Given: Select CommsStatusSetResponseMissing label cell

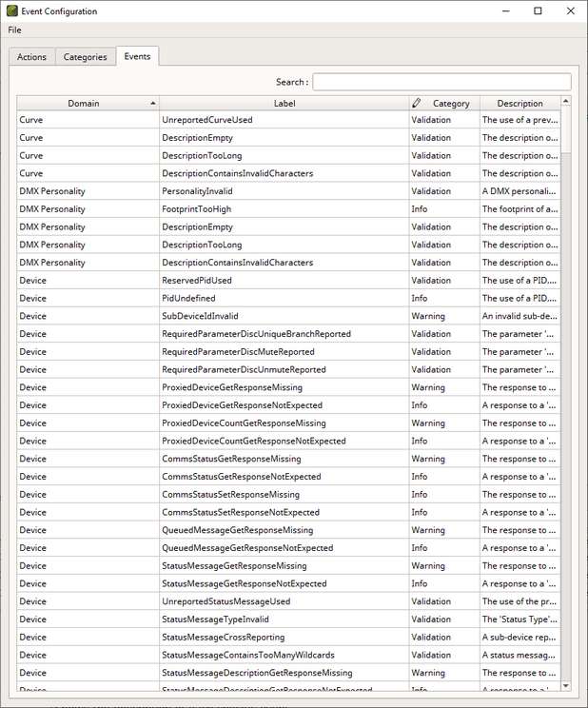Looking at the screenshot, I should (284, 495).
